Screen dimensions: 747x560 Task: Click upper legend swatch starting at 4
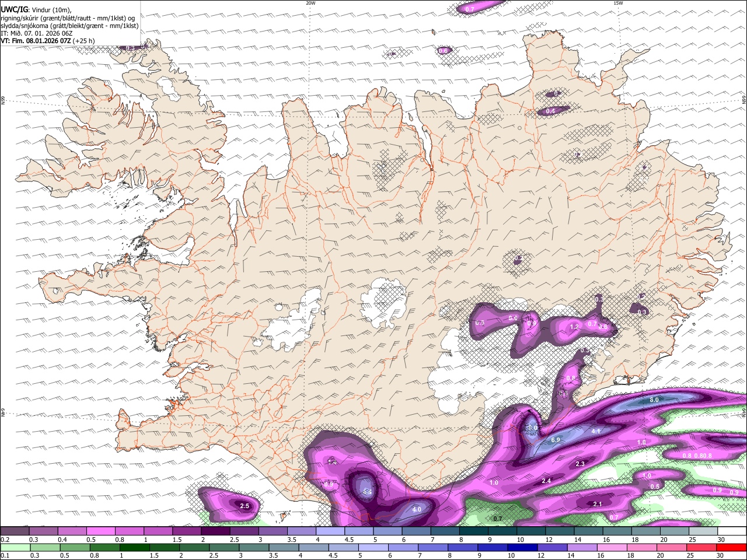[330, 531]
